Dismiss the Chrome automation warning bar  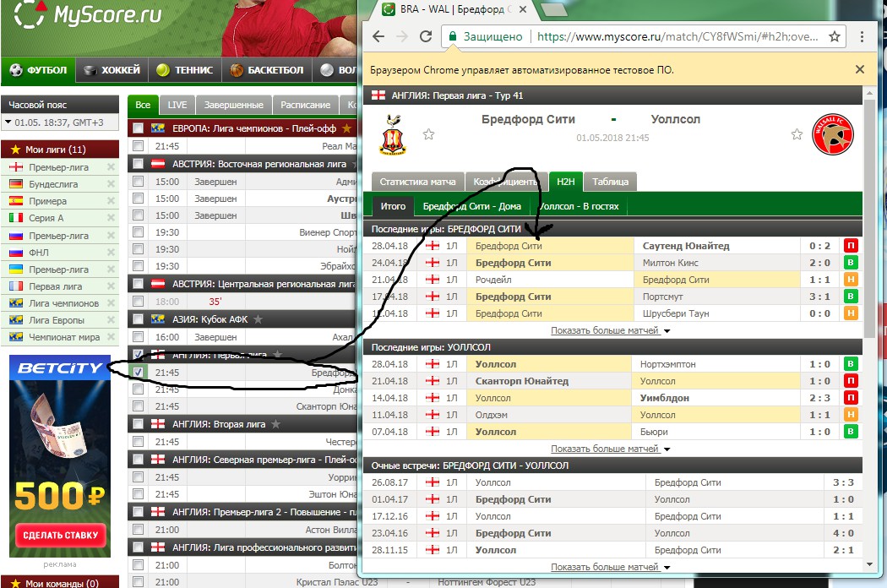(x=860, y=69)
